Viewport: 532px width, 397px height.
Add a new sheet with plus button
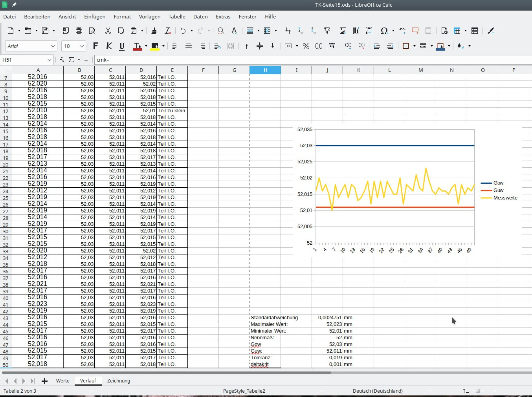[x=44, y=381]
